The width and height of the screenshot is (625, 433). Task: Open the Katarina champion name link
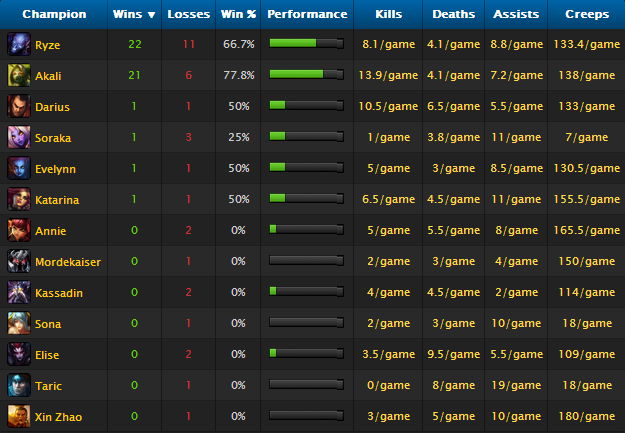[57, 200]
